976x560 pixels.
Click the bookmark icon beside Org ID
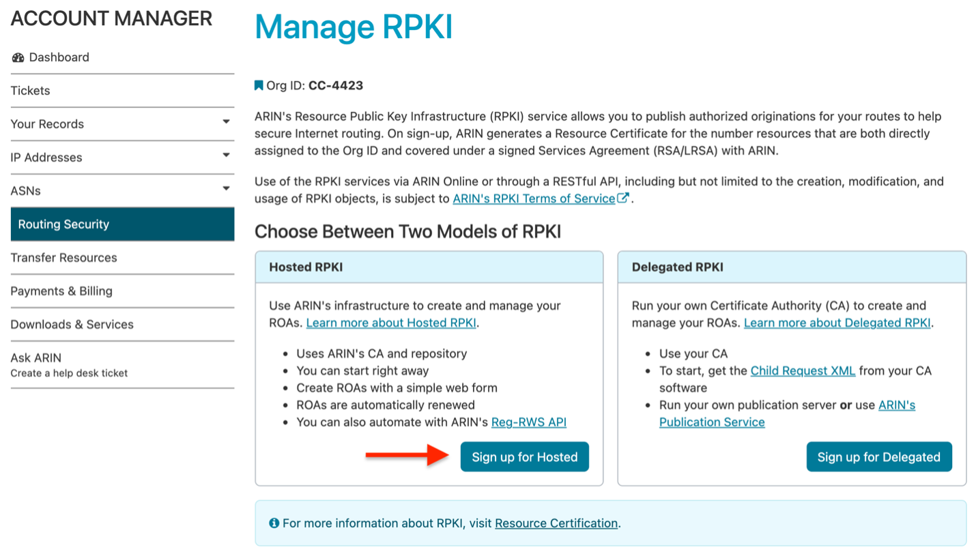259,85
